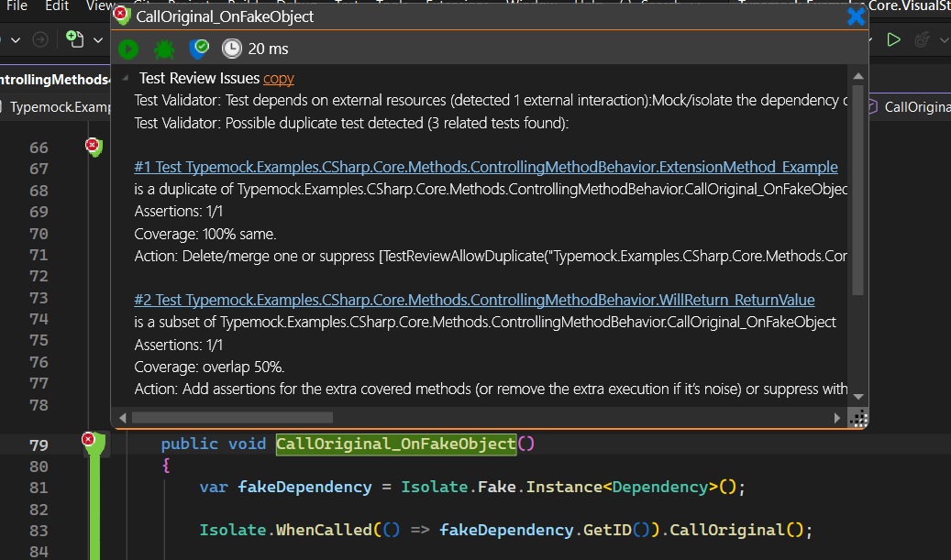The image size is (951, 560).
Task: Click the fakeDependency variable on line 81
Action: [304, 487]
